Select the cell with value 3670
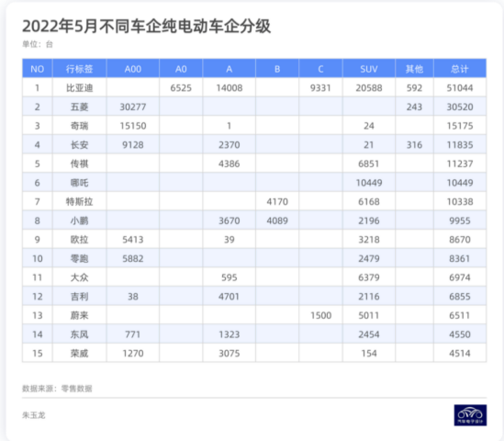The image size is (504, 441). pos(230,220)
